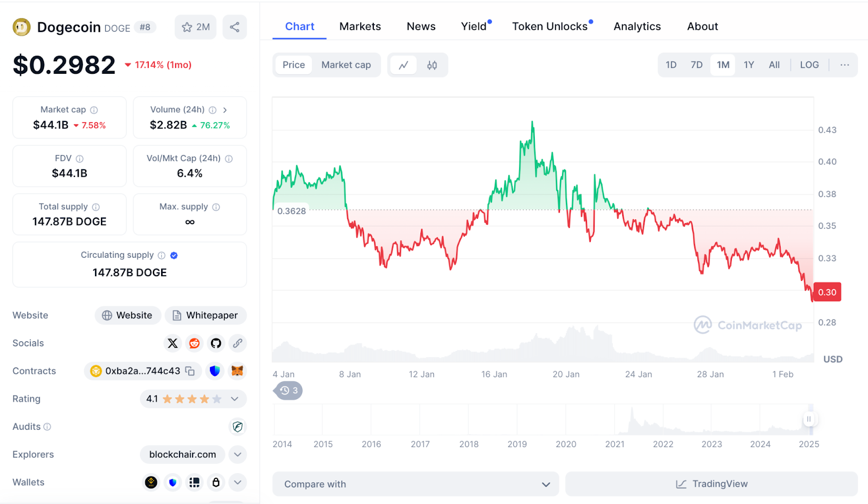Expand the Explorers dropdown arrow
The width and height of the screenshot is (868, 504).
238,455
